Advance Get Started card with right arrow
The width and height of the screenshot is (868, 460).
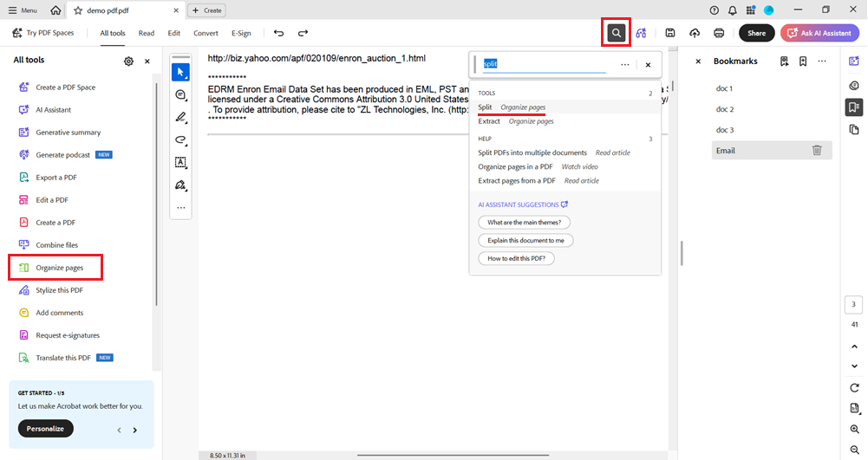point(135,431)
